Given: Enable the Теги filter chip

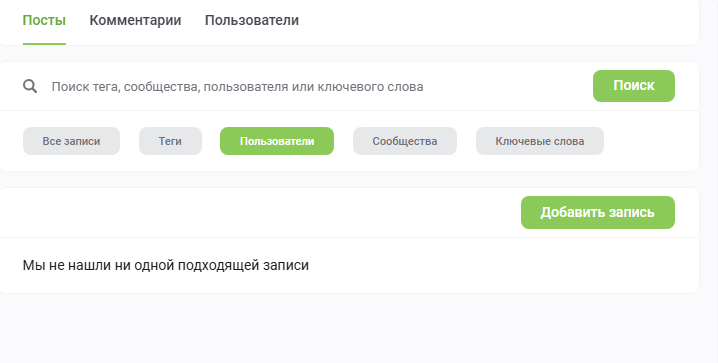Looking at the screenshot, I should pyautogui.click(x=170, y=141).
